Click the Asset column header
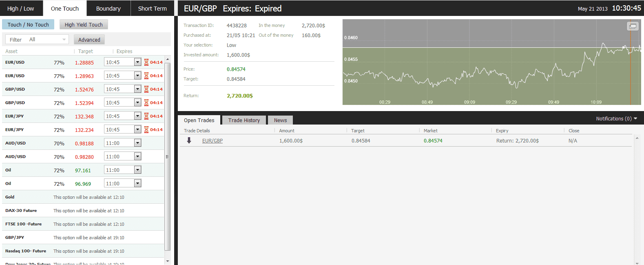Image resolution: width=644 pixels, height=265 pixels. coord(11,51)
